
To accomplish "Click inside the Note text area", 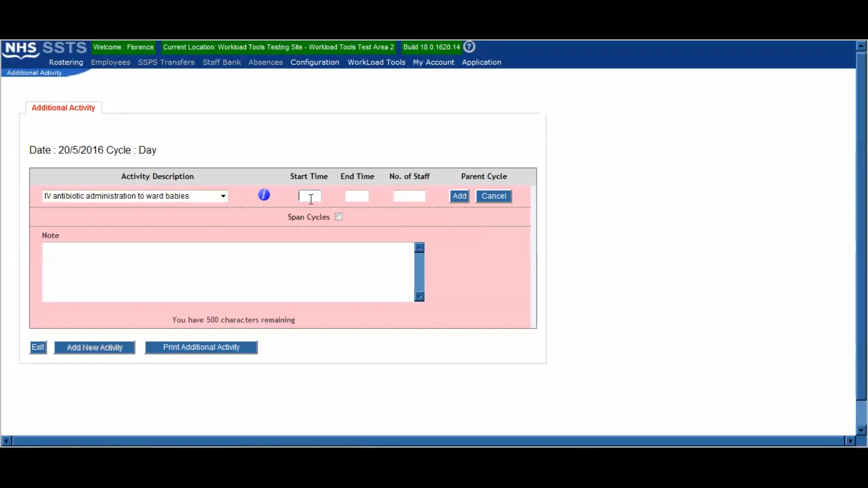I will tap(226, 271).
